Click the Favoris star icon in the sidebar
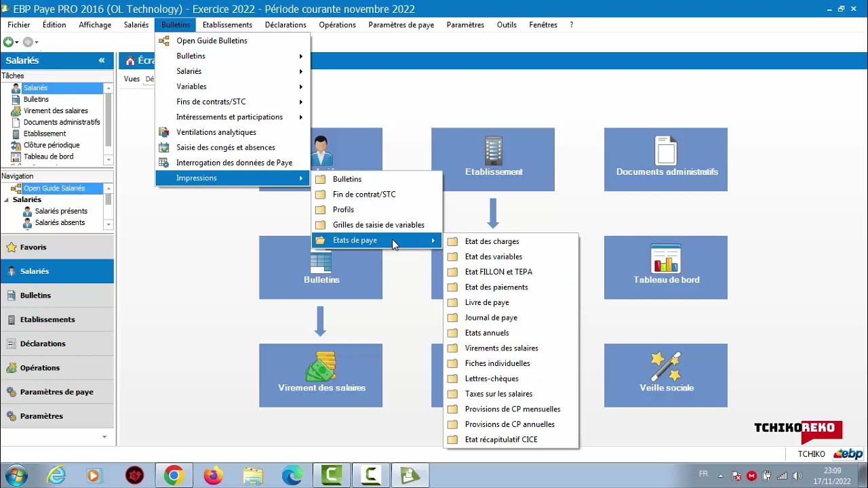Viewport: 868px width, 488px height. point(12,247)
